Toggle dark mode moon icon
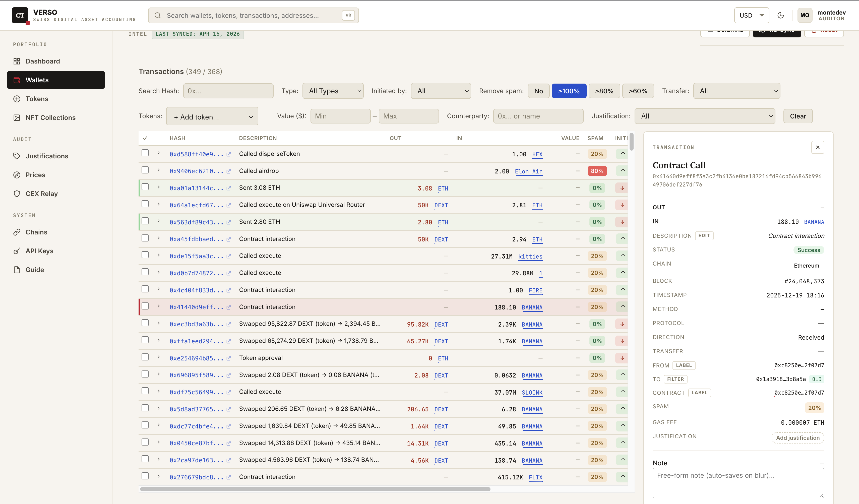 (781, 15)
